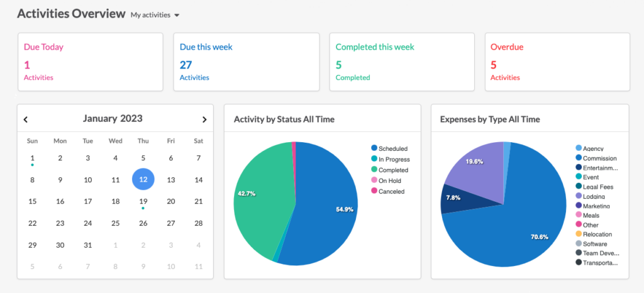Screen dimensions: 644x293
Task: Click the Lodging legend marker
Action: pyautogui.click(x=579, y=196)
